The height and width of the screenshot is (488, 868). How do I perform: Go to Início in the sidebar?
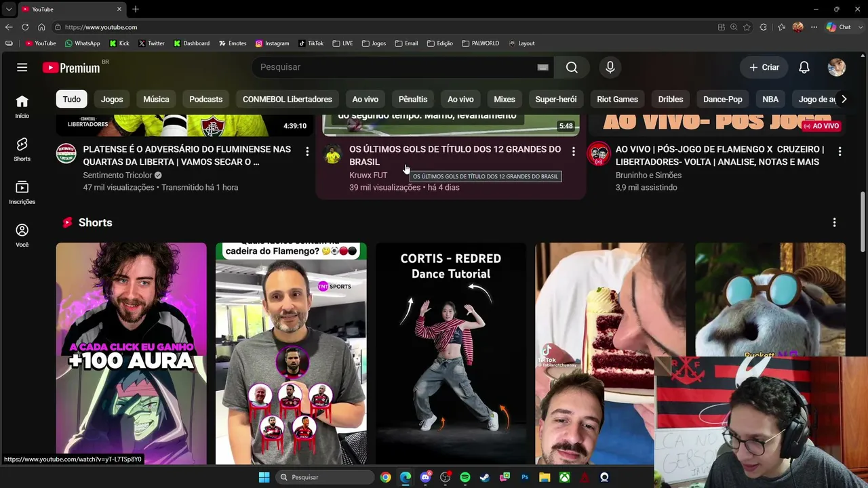point(22,107)
